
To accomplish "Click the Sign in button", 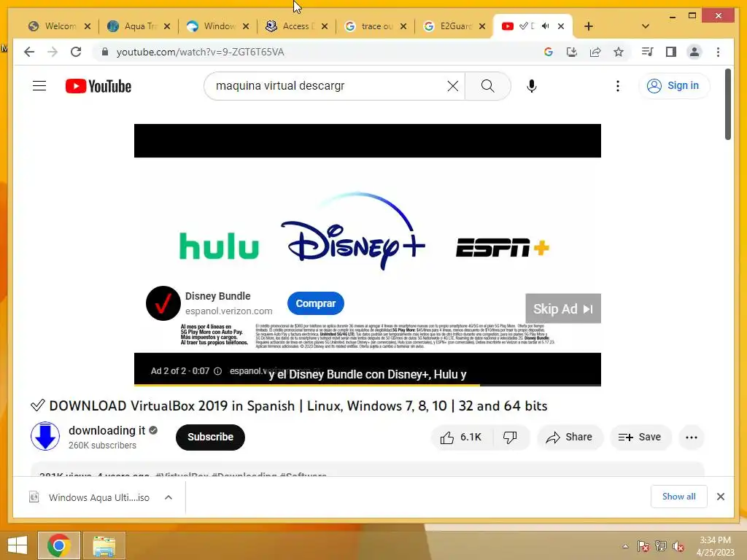I will tap(673, 86).
